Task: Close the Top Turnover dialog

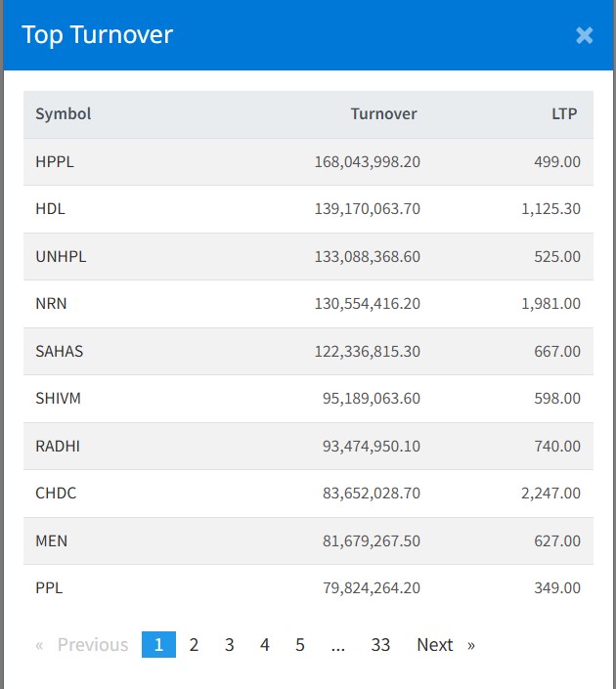Action: [x=584, y=35]
